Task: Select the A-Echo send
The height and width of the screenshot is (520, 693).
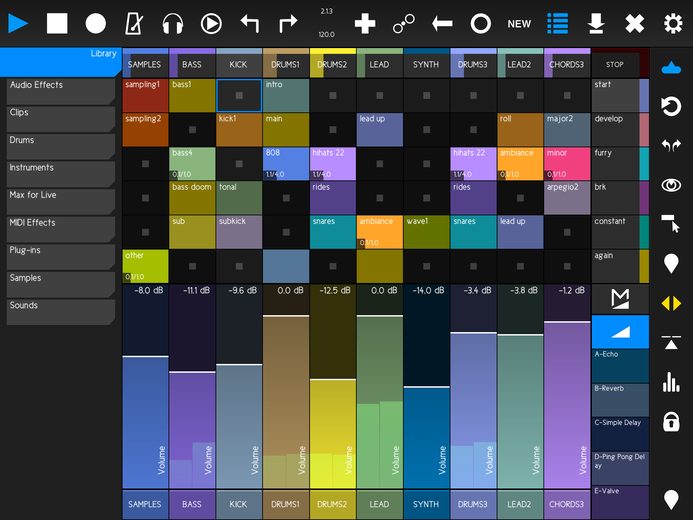Action: pos(620,366)
